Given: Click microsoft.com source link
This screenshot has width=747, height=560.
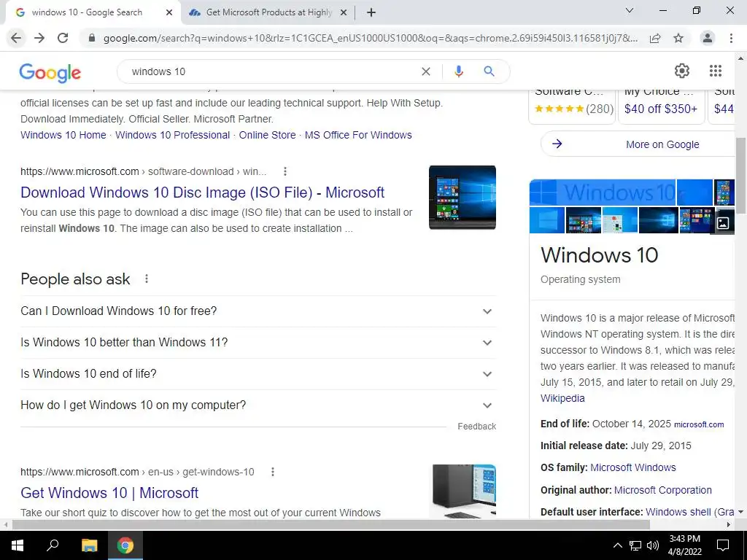Looking at the screenshot, I should coord(699,424).
